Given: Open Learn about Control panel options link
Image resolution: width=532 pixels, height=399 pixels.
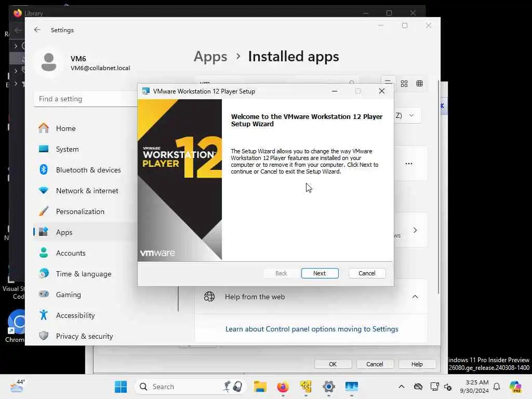Looking at the screenshot, I should pos(312,329).
